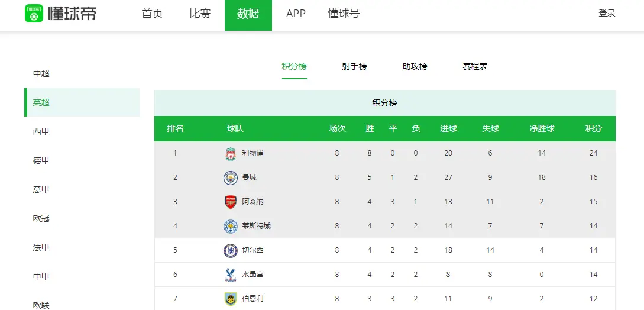This screenshot has width=644, height=310.
Task: Open the 利物浦 team name link
Action: tap(253, 153)
